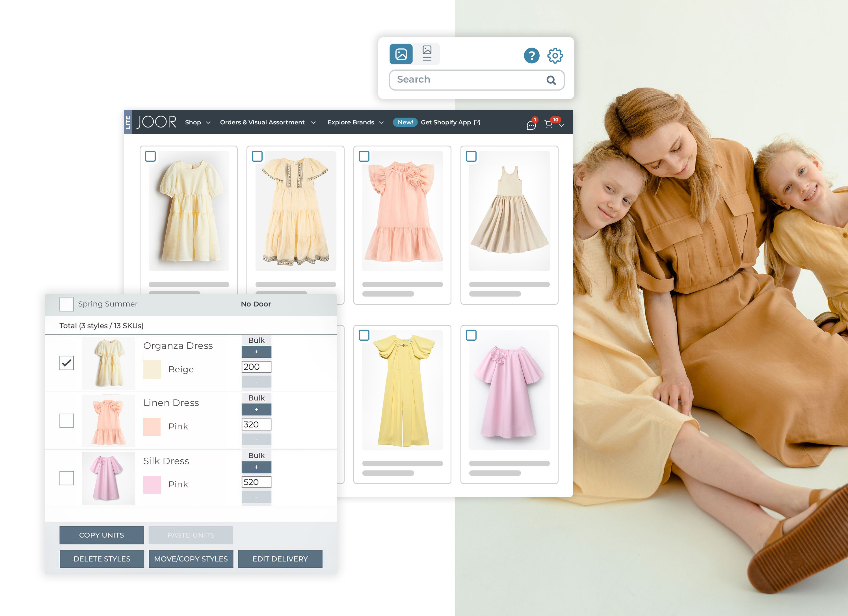Click the Silk Dress quantity field 520
848x616 pixels.
(x=256, y=482)
